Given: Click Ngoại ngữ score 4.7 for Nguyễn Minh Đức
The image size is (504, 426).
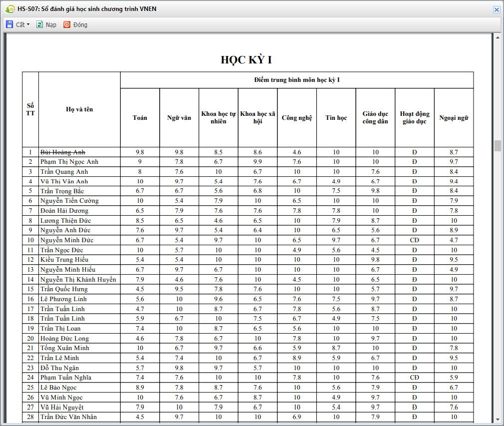Looking at the screenshot, I should click(454, 240).
